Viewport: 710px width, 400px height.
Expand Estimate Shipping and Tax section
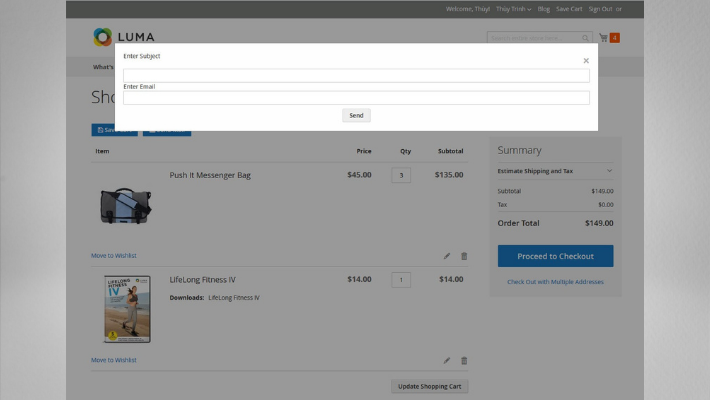coord(555,171)
